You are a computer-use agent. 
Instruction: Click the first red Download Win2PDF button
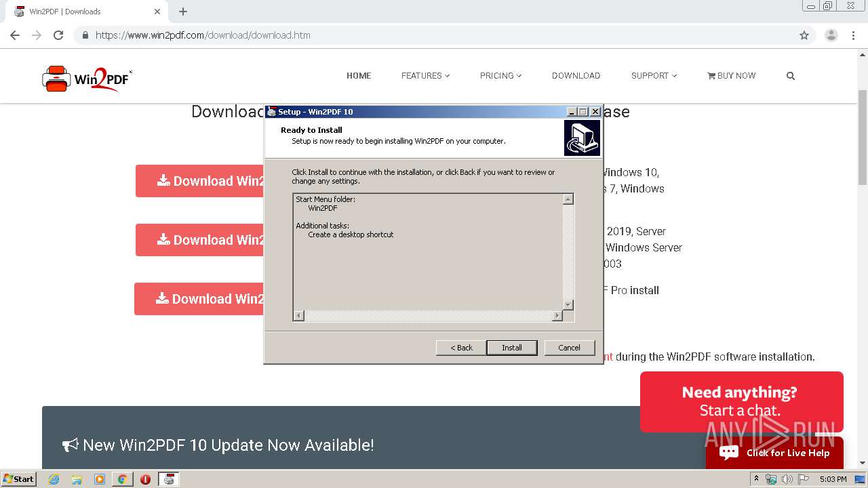(x=200, y=181)
